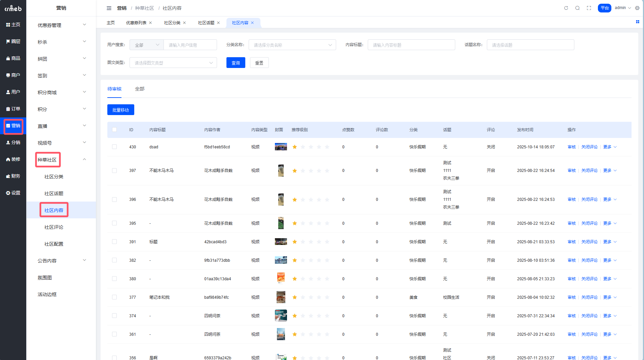Check the select-all checkbox in table header
644x360 pixels.
[114, 130]
